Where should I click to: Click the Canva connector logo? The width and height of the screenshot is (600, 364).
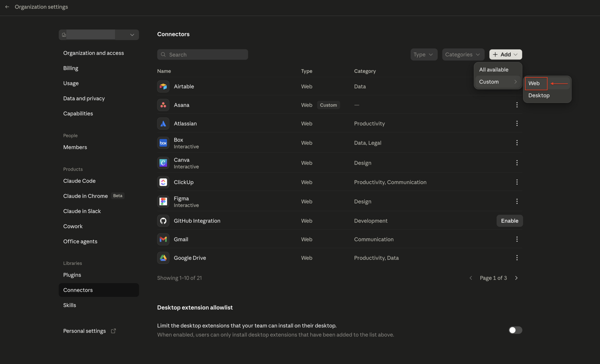tap(163, 163)
